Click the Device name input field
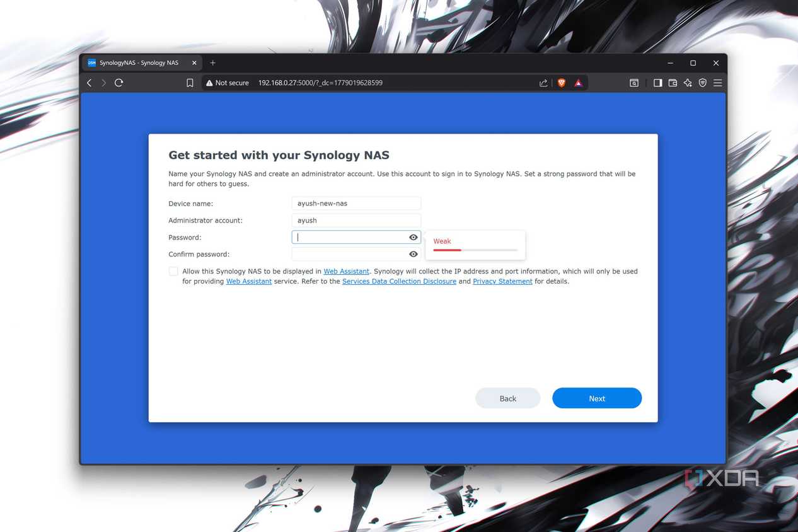This screenshot has width=798, height=532. (356, 204)
